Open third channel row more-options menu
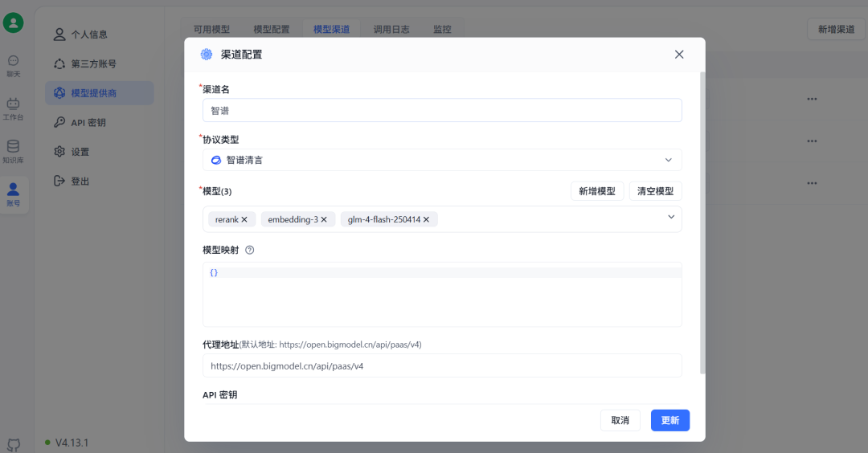 coord(812,183)
